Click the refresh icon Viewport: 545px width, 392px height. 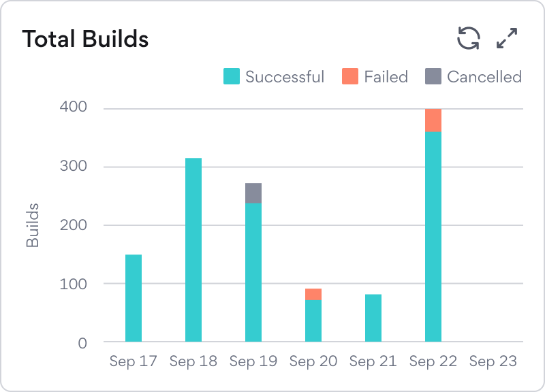[469, 38]
